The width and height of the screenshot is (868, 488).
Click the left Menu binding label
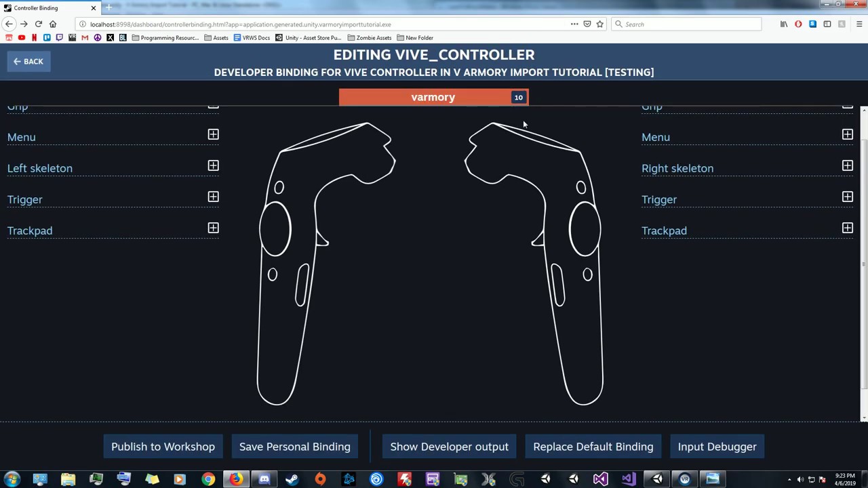tap(22, 137)
